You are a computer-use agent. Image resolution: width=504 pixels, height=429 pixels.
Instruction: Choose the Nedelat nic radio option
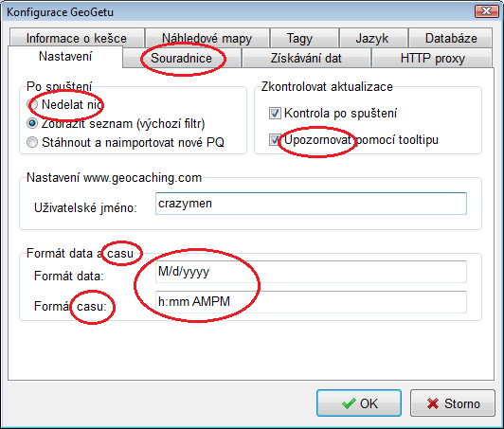click(x=64, y=105)
